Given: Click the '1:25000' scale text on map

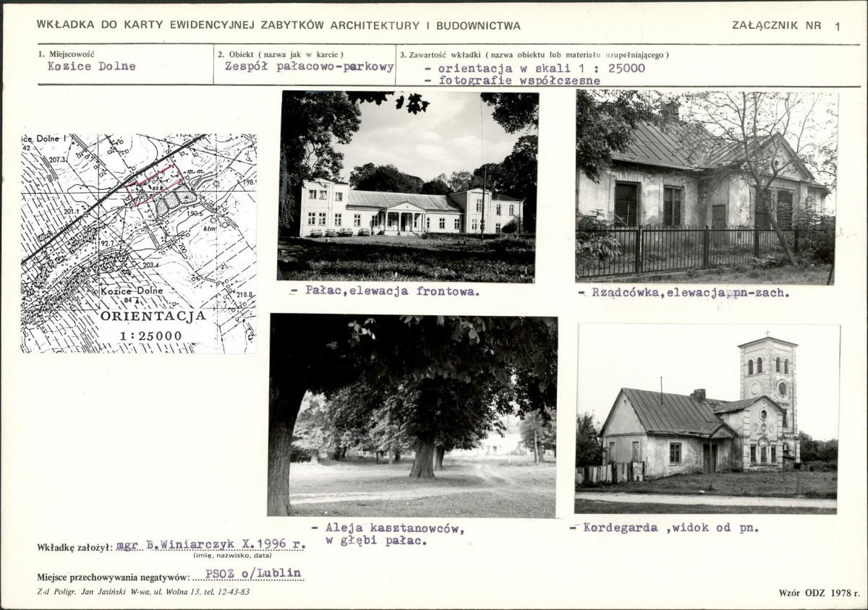Looking at the screenshot, I should (150, 336).
